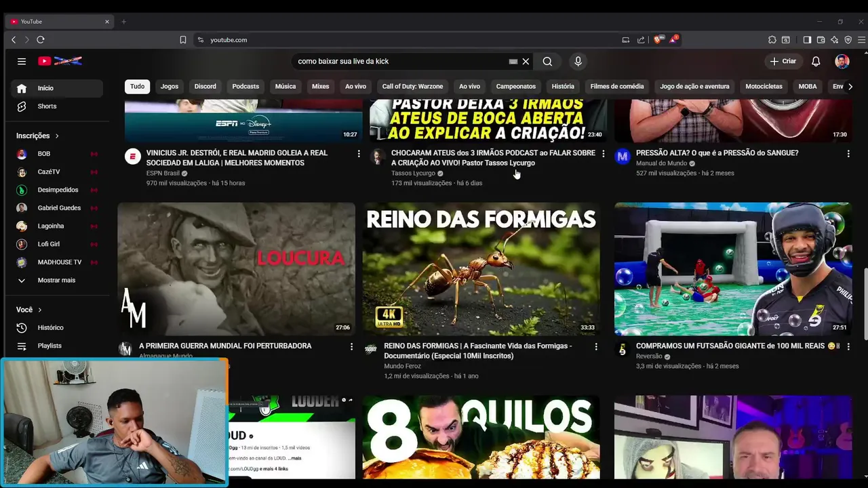Open Shorts in the sidebar
The height and width of the screenshot is (488, 868).
(57, 106)
